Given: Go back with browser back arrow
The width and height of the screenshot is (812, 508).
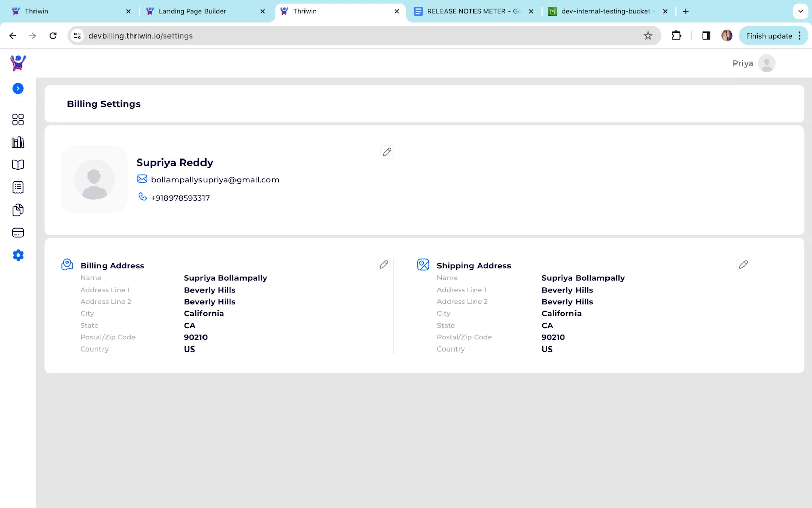Looking at the screenshot, I should (13, 36).
